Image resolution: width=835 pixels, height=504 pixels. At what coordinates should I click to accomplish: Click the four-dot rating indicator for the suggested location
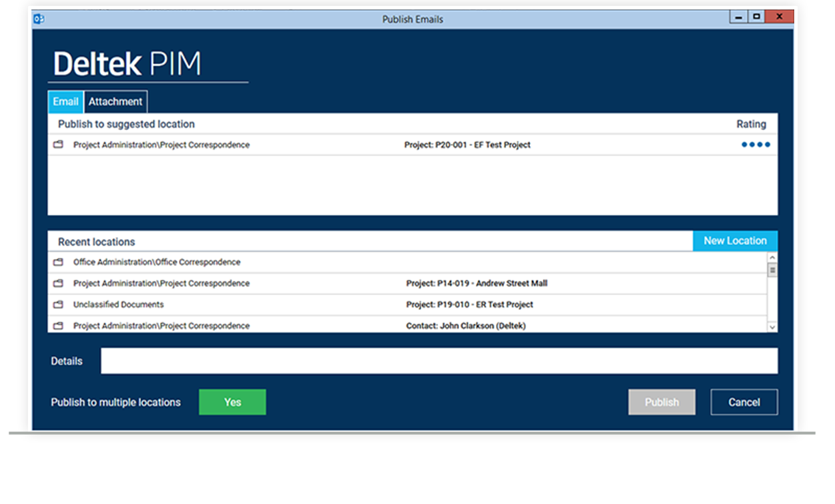click(756, 144)
